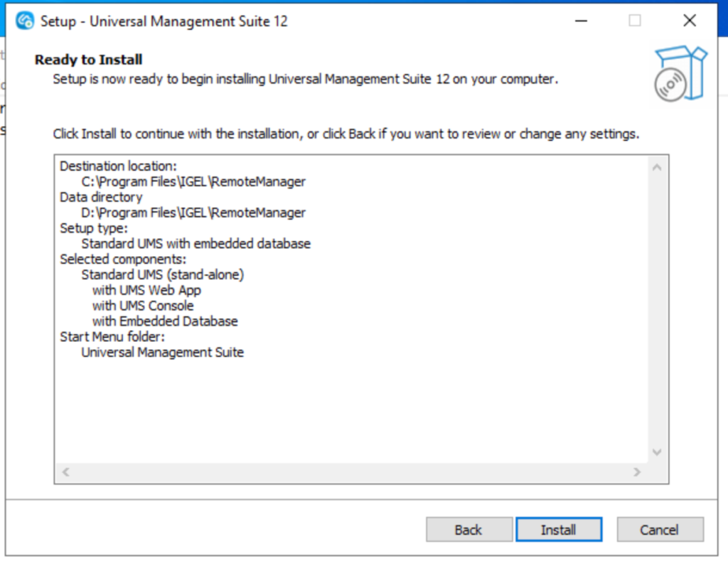Go Back to review settings
This screenshot has width=728, height=561.
pyautogui.click(x=469, y=530)
